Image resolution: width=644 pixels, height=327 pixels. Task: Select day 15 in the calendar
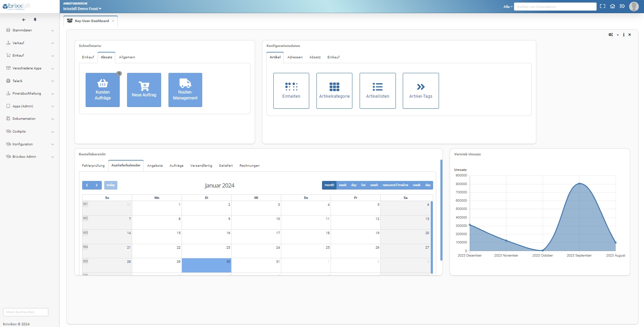[157, 237]
